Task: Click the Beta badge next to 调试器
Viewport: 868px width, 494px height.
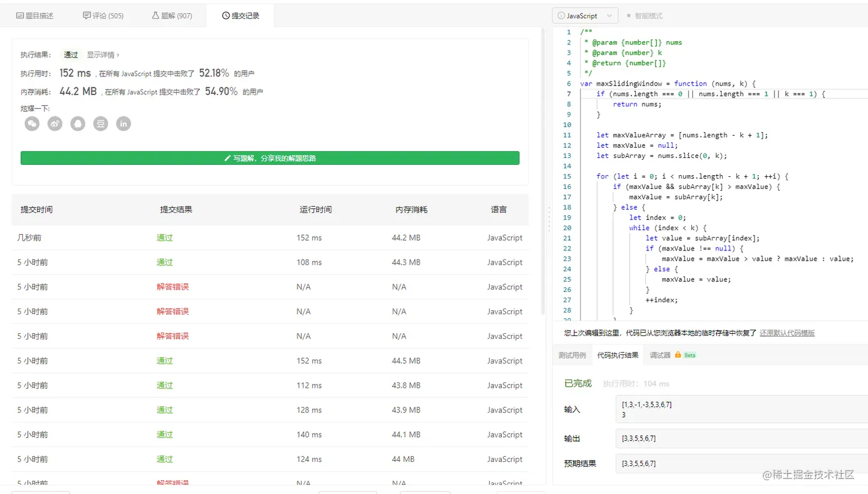Action: (689, 356)
